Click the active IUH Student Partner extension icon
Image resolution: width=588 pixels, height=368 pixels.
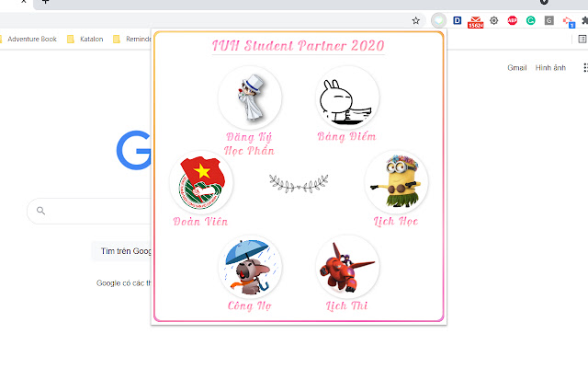439,20
